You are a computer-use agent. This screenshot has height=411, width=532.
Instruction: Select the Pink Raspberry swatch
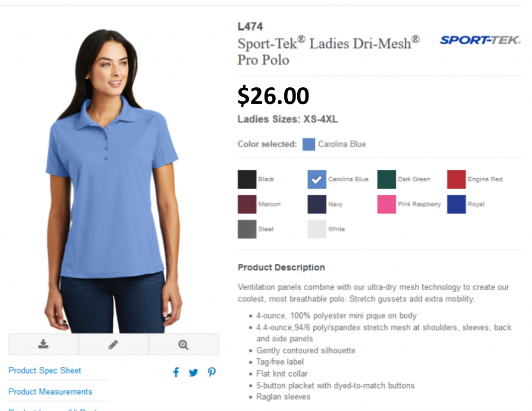[387, 204]
